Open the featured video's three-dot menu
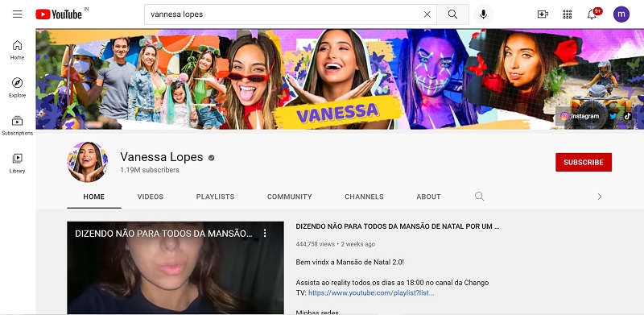644x315 pixels. (x=265, y=234)
